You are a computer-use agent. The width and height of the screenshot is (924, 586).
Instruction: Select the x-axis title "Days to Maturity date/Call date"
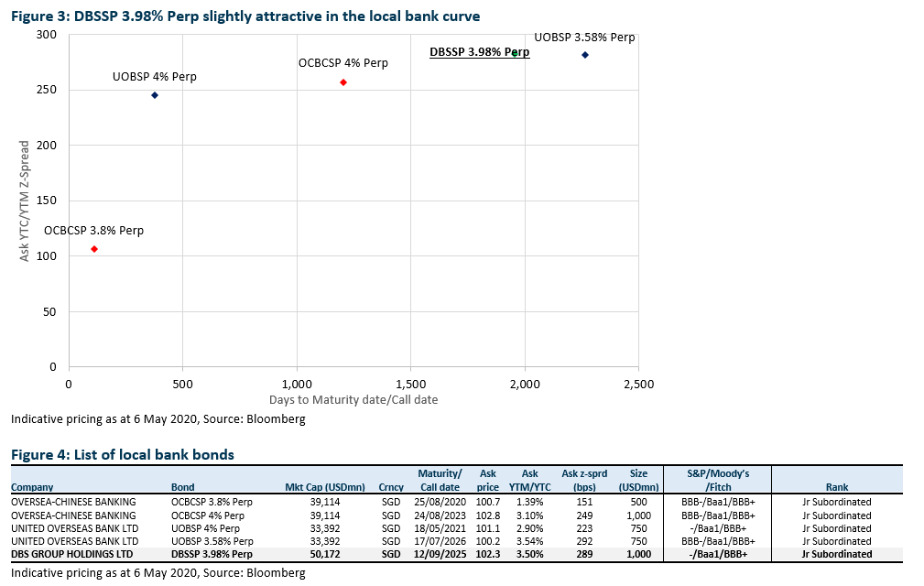pyautogui.click(x=353, y=400)
